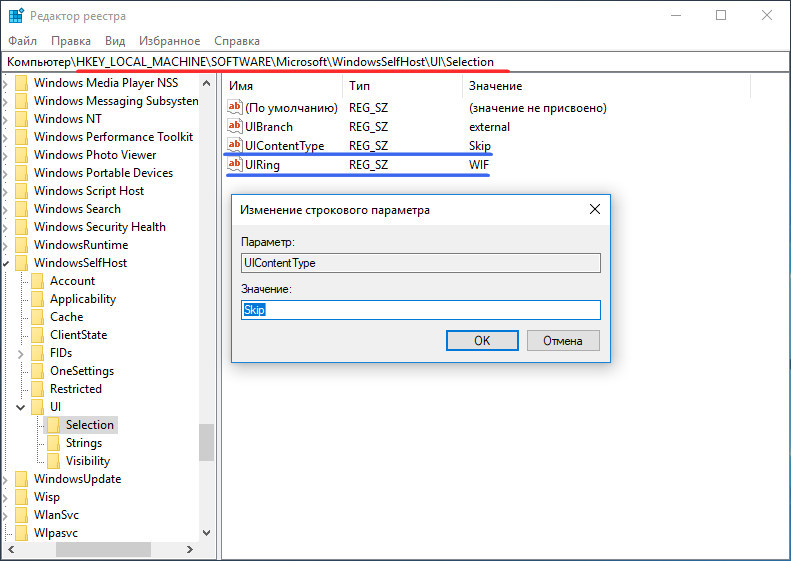The width and height of the screenshot is (791, 561).
Task: Click the tree horizontal scrollbar thumb
Action: 103,549
